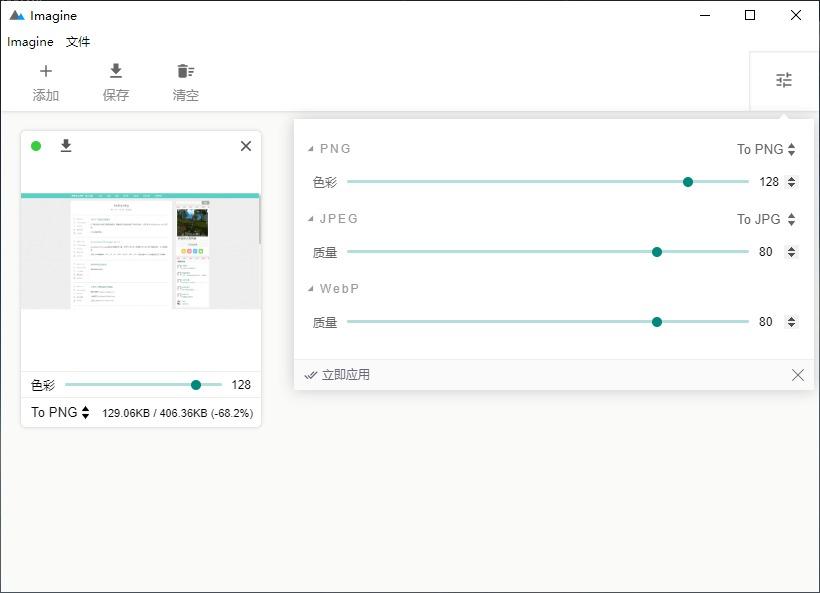Click the WebP 质量 slider
820x593 pixels.
(548, 322)
